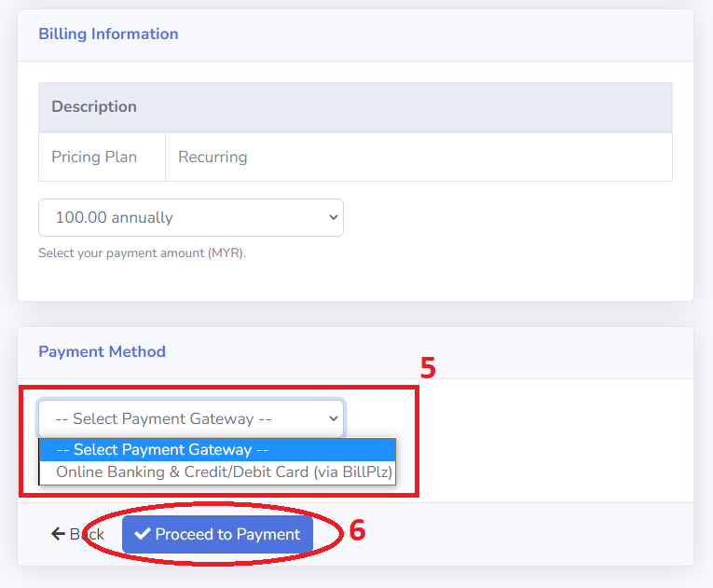Pick the highlighted -- Select Payment Gateway -- option
Screen dimensions: 713x588
(217, 450)
